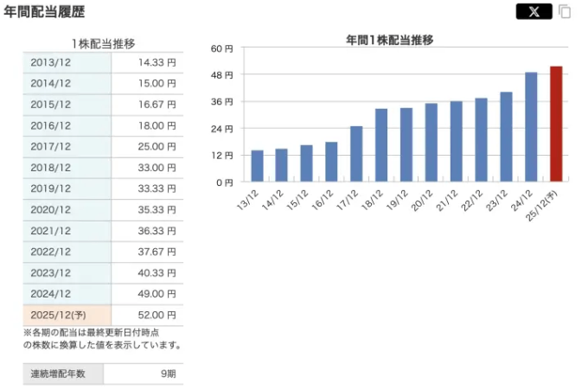Click the 9期 value cell
The image size is (588, 390).
164,374
